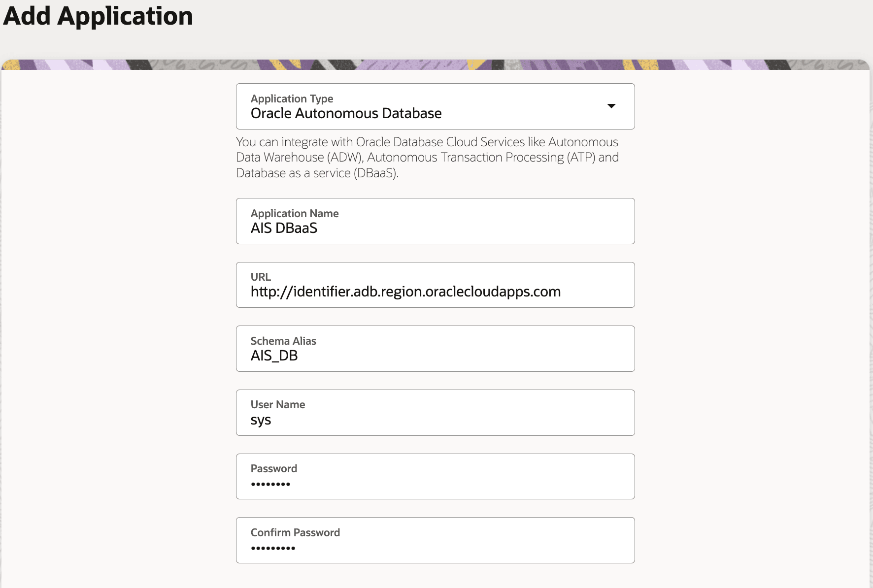Click the Schema Alias label
Screen dimensions: 873x588
(283, 340)
